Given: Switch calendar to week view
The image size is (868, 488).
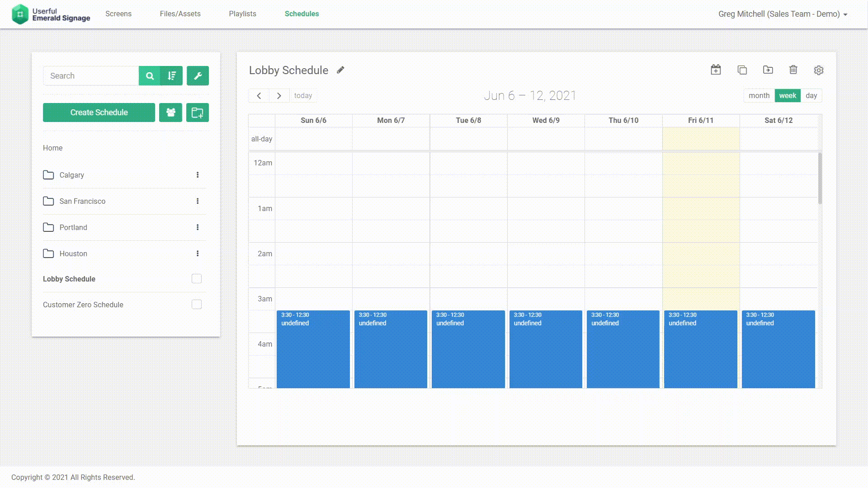Looking at the screenshot, I should (x=788, y=96).
